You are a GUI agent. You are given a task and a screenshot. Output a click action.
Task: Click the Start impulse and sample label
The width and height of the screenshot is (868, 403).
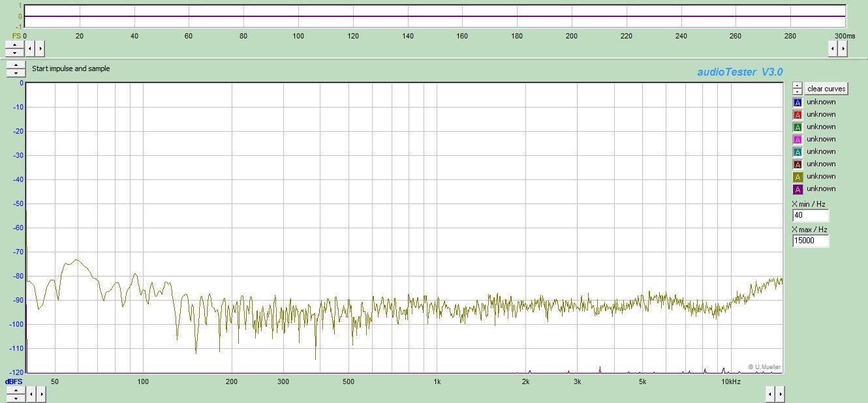click(x=71, y=68)
